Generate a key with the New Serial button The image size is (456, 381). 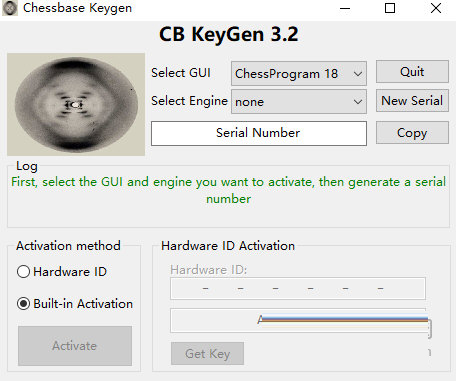[412, 100]
